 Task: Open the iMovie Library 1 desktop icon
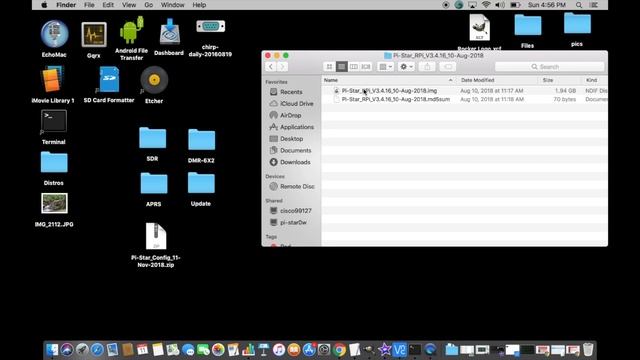[52, 80]
